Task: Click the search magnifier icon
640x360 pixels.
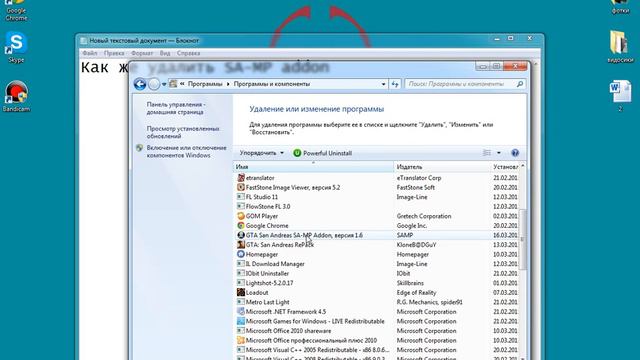Action: click(520, 84)
